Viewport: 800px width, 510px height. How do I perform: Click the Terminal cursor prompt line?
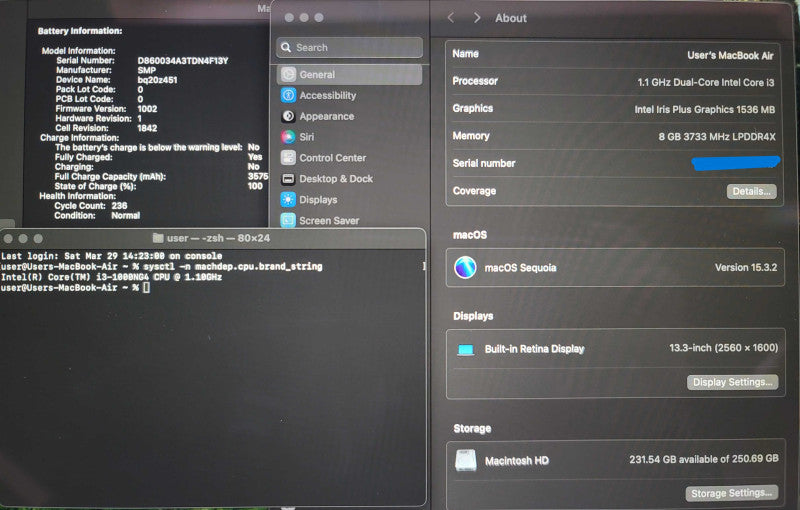click(x=75, y=288)
